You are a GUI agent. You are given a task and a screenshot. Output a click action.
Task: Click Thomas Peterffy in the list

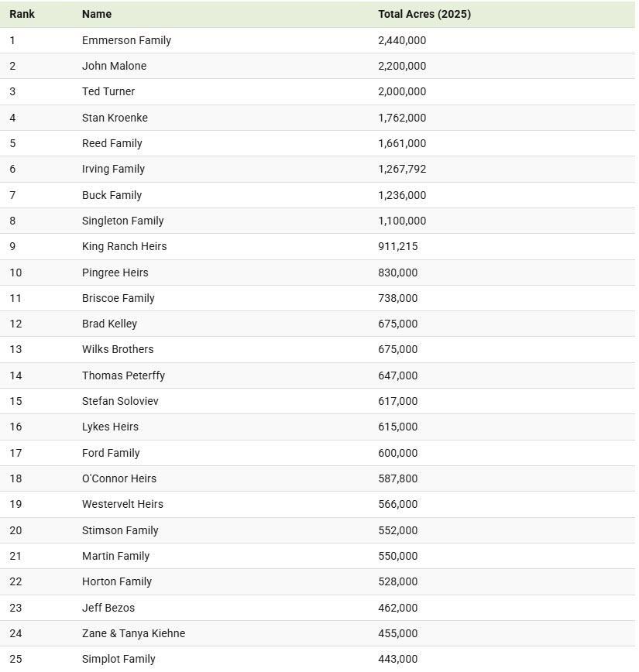click(123, 375)
